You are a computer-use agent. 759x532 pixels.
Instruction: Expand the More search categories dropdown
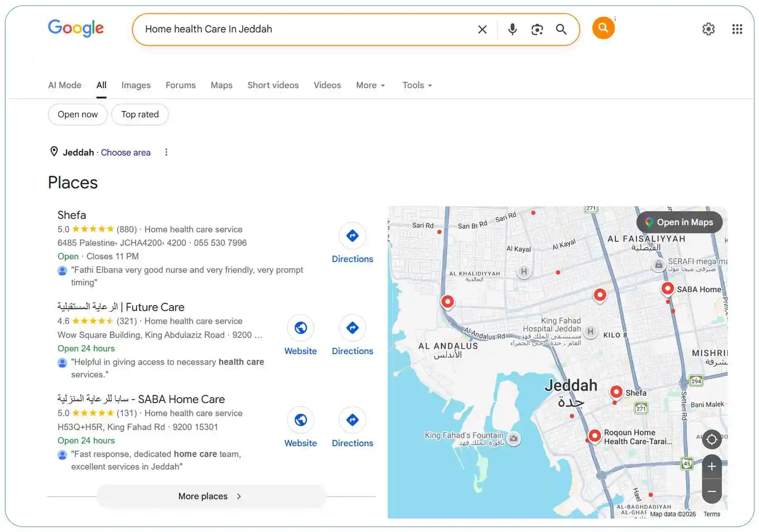click(x=371, y=85)
